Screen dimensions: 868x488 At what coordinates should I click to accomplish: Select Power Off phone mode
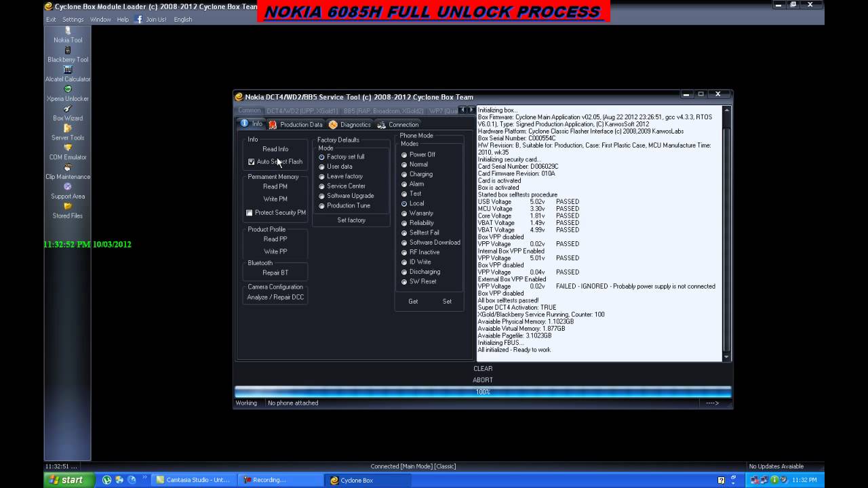[404, 155]
